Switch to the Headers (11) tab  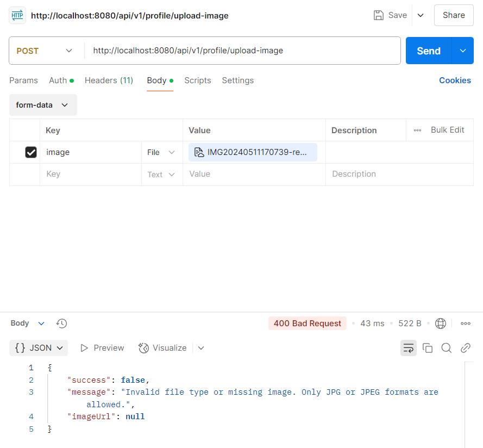tap(109, 80)
